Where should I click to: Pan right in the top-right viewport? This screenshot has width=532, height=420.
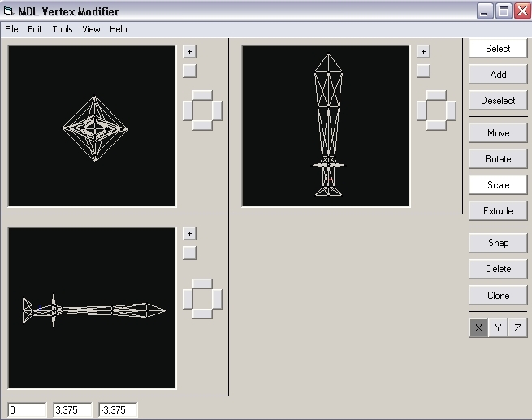pyautogui.click(x=452, y=110)
